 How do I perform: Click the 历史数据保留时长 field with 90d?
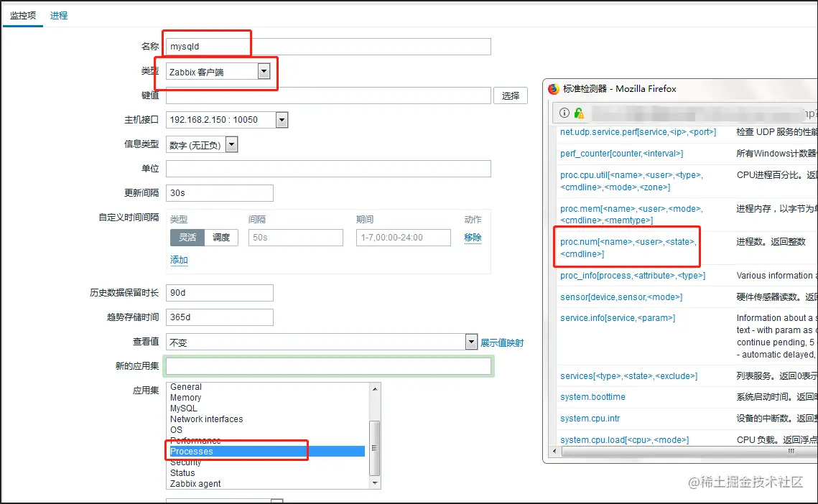(220, 293)
